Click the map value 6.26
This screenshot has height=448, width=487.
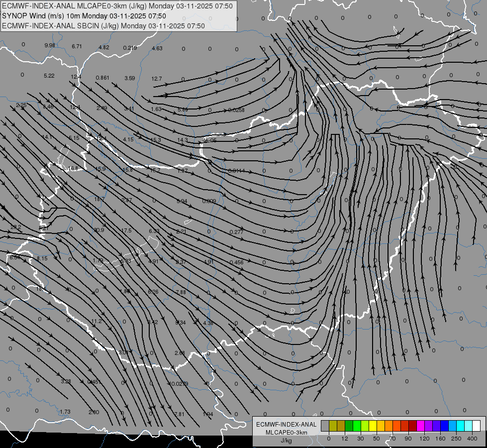pyautogui.click(x=153, y=292)
